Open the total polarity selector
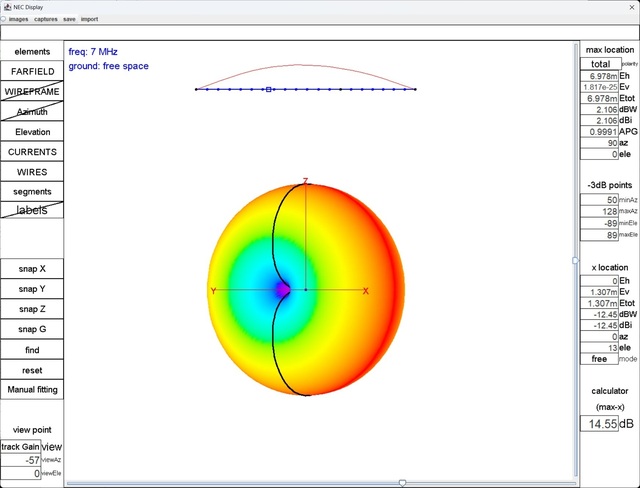 (x=600, y=64)
